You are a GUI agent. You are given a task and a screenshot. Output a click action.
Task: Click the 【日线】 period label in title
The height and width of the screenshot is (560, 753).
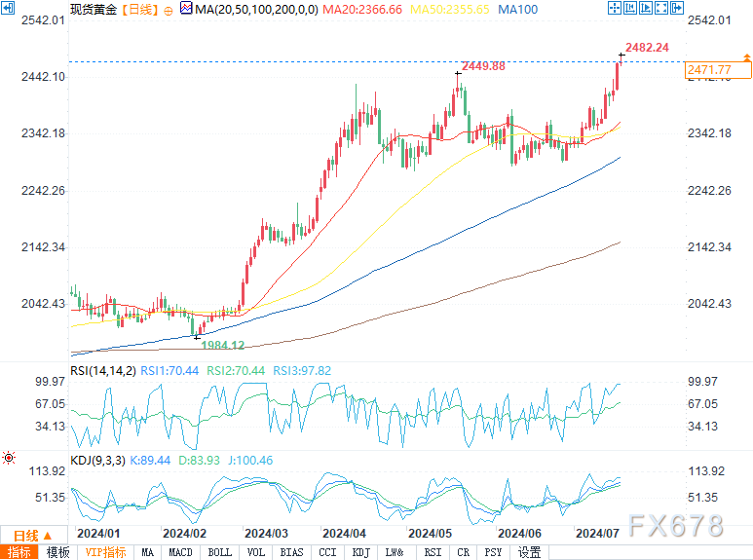point(140,9)
